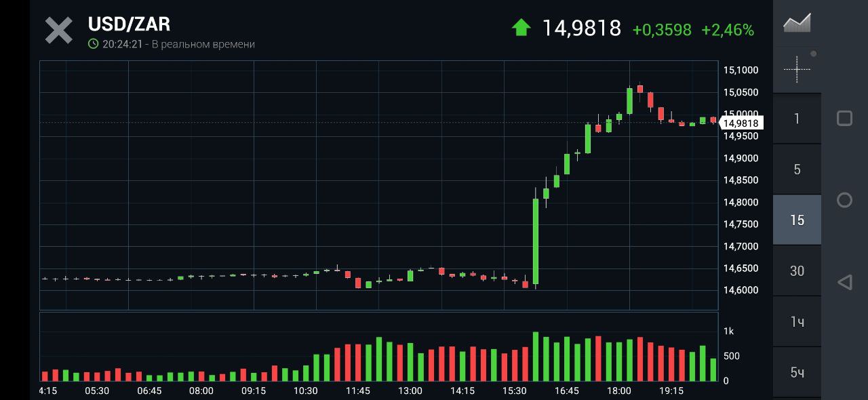Click the current price label 14,9818 on axis

pyautogui.click(x=741, y=123)
